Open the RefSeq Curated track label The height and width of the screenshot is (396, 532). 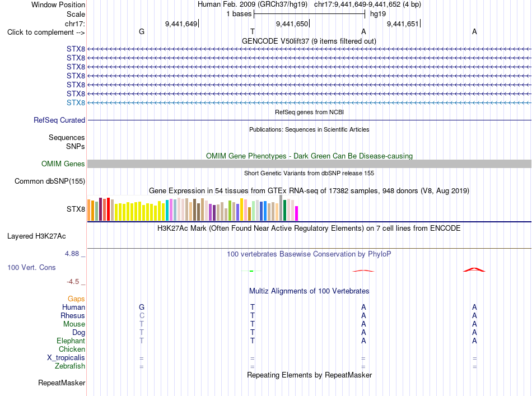coord(59,120)
